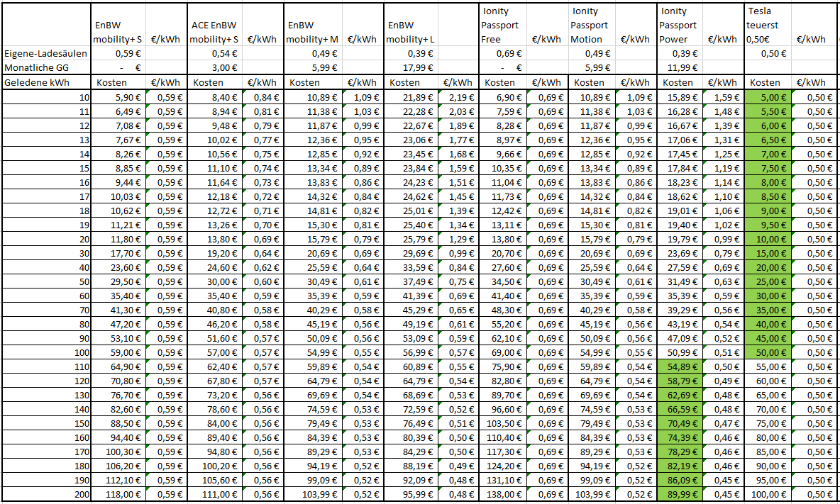Viewport: 840px width, 504px height.
Task: Select the 'EnBW mobility+ S' column header
Action: point(118,25)
